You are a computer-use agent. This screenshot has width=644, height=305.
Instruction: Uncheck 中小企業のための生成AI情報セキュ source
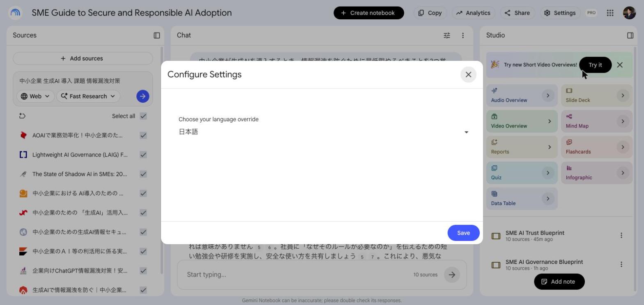click(x=143, y=232)
